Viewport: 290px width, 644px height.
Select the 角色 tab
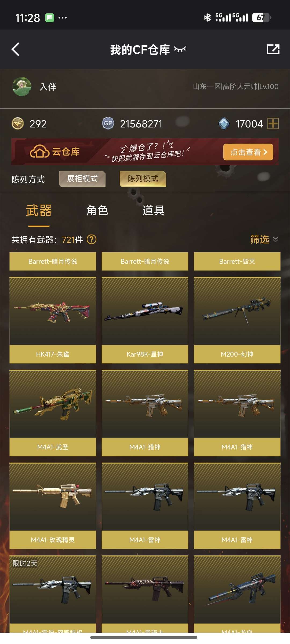tap(97, 210)
